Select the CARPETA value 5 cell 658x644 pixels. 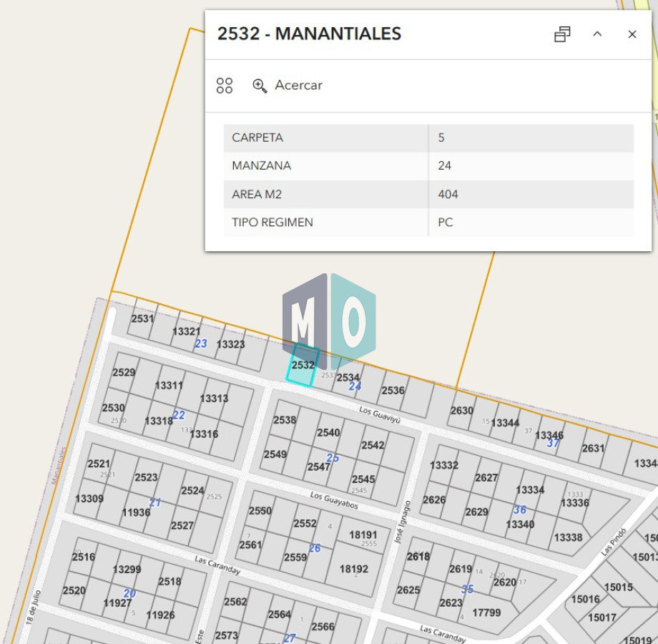coord(531,137)
